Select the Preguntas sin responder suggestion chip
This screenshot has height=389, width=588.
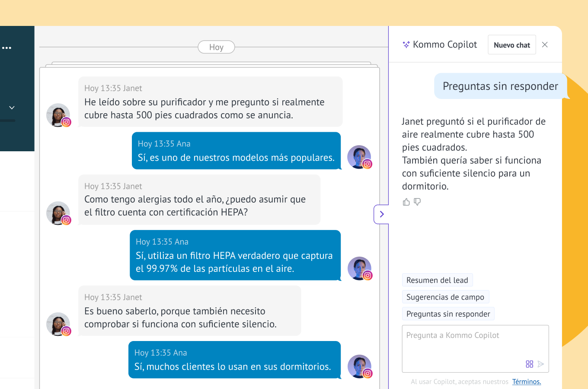[x=448, y=314]
